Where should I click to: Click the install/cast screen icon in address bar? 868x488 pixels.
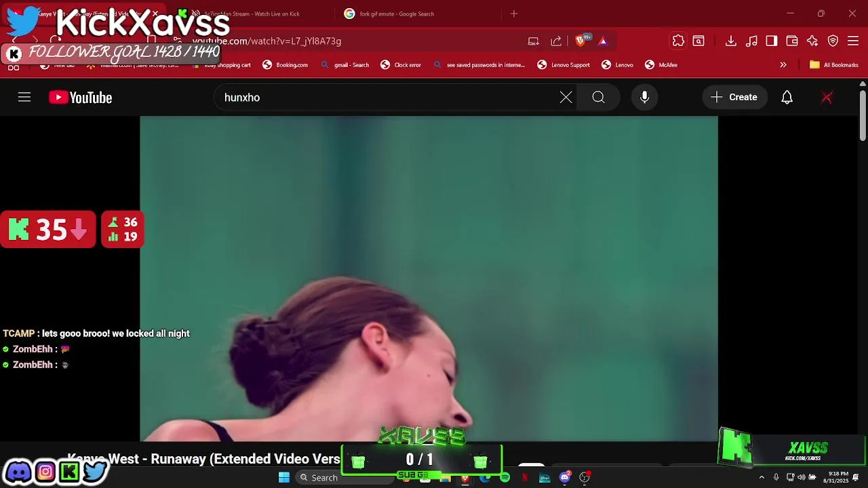click(x=534, y=41)
